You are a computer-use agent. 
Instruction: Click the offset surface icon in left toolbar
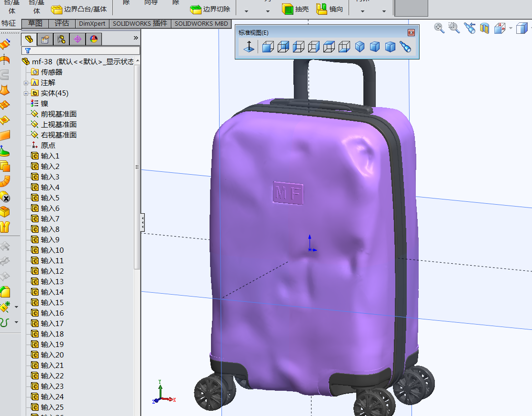[5, 166]
